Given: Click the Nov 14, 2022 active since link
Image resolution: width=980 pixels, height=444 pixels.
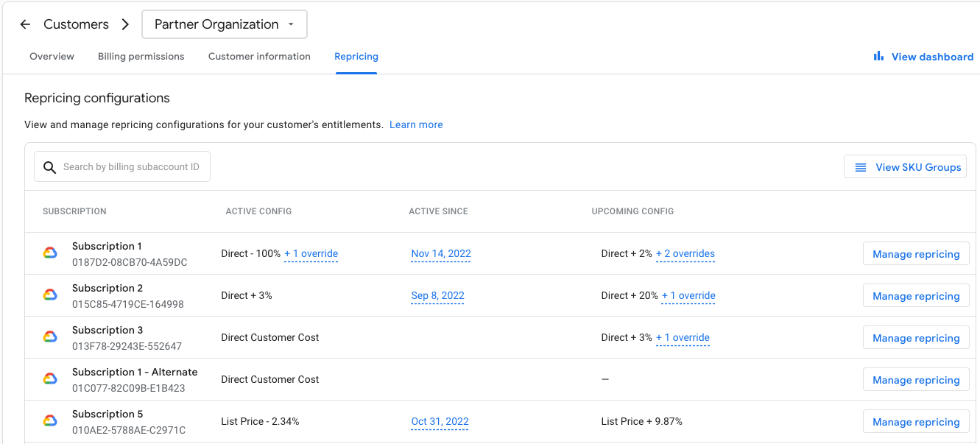Looking at the screenshot, I should pos(440,253).
